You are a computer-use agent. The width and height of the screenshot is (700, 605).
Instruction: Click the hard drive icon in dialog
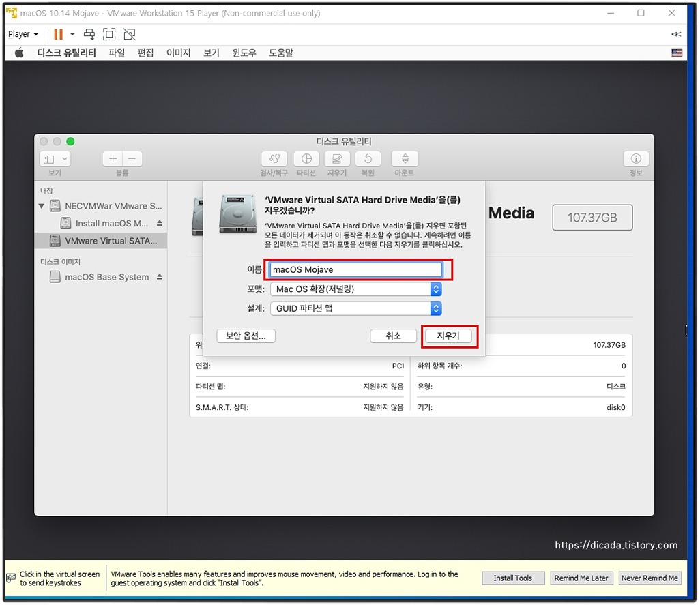pyautogui.click(x=238, y=213)
